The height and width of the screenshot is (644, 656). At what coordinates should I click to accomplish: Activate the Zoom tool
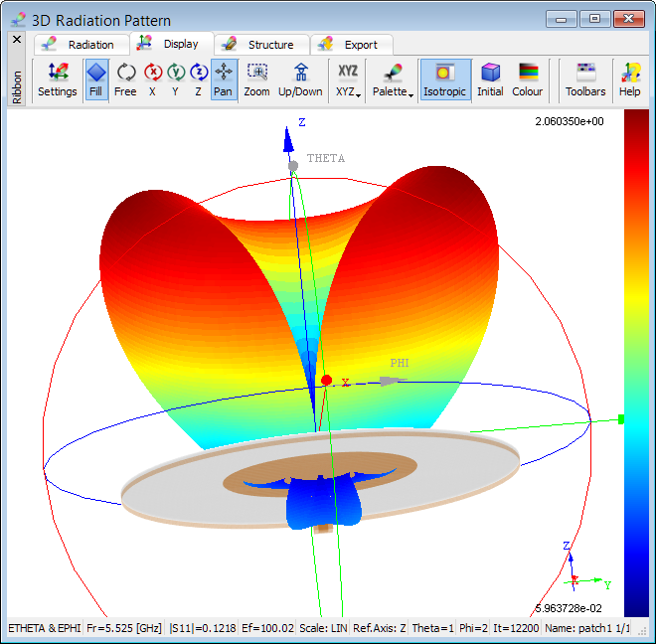(x=256, y=80)
